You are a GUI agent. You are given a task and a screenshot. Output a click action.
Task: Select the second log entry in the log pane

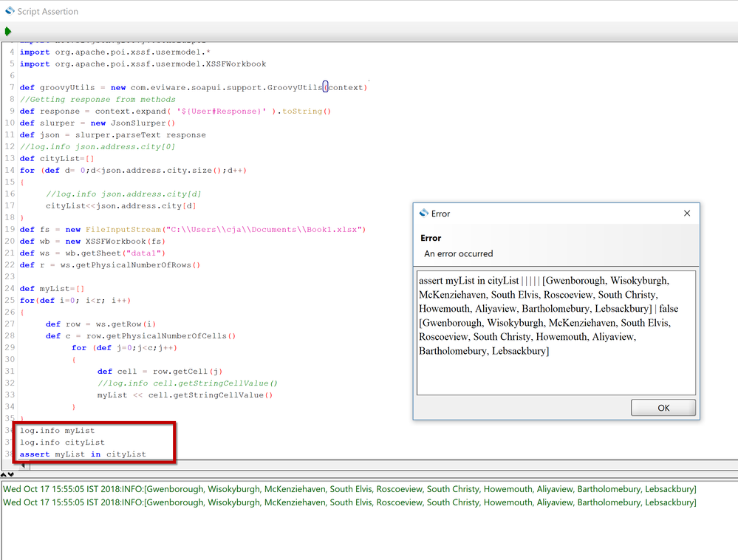[x=349, y=502]
